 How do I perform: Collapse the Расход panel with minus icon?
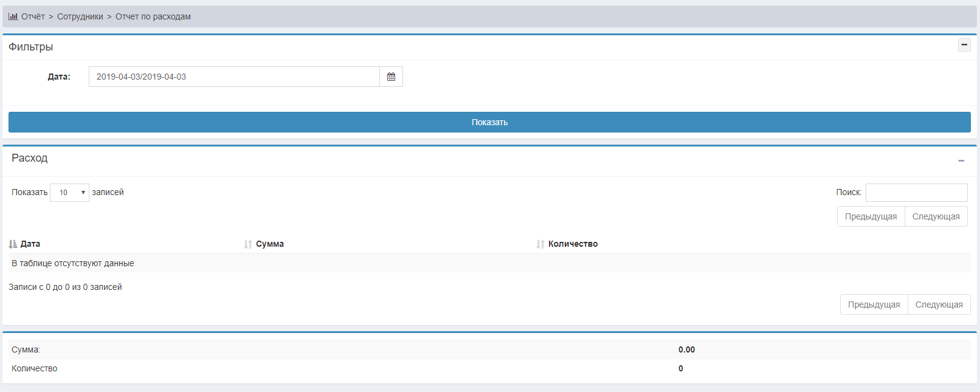[x=961, y=160]
